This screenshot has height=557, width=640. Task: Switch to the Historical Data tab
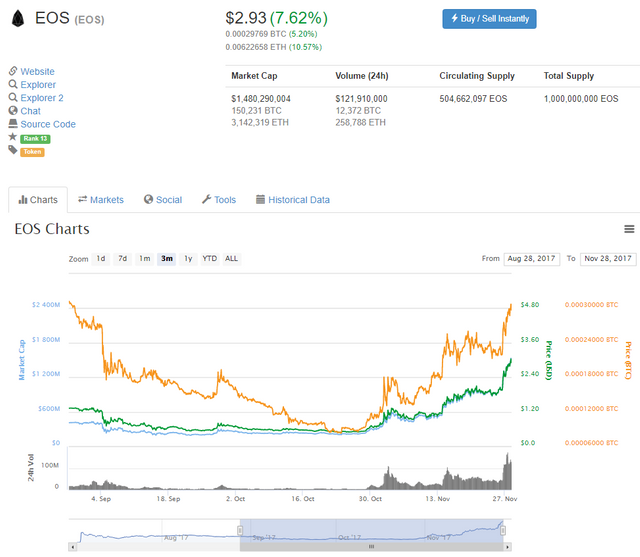point(293,200)
